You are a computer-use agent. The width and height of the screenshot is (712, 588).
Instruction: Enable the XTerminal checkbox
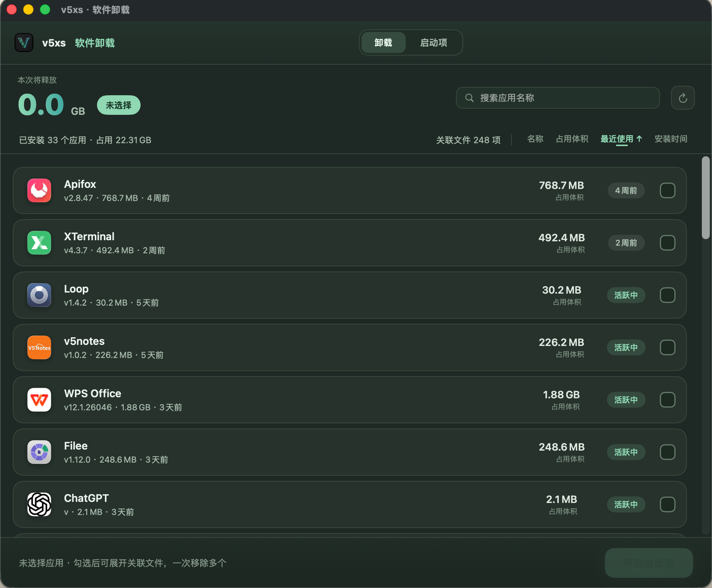tap(667, 243)
